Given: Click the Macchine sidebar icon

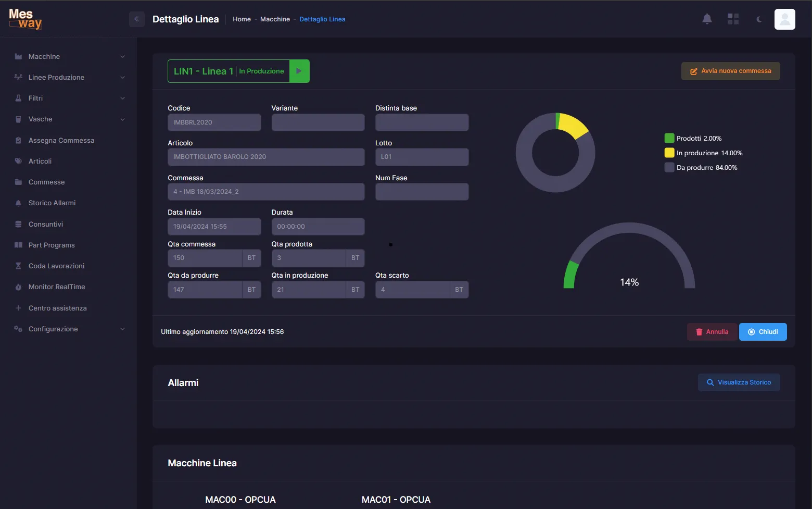Looking at the screenshot, I should click(x=18, y=56).
